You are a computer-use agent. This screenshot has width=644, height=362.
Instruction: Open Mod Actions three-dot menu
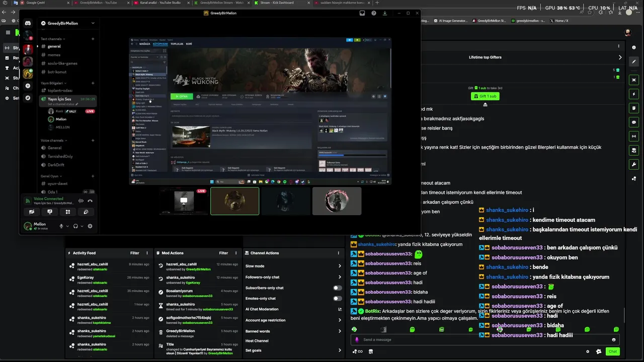click(236, 253)
